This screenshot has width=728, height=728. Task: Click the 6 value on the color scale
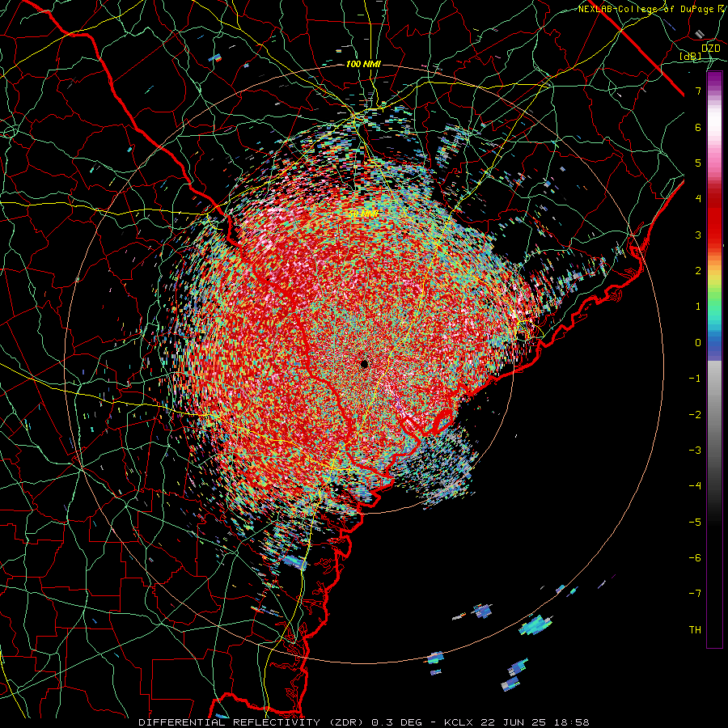pyautogui.click(x=698, y=127)
